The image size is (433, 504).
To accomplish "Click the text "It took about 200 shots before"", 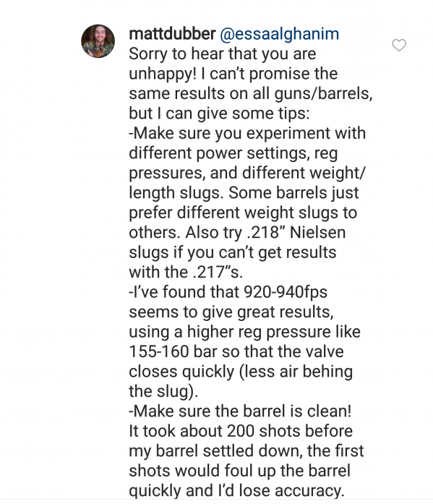I will point(241,431).
